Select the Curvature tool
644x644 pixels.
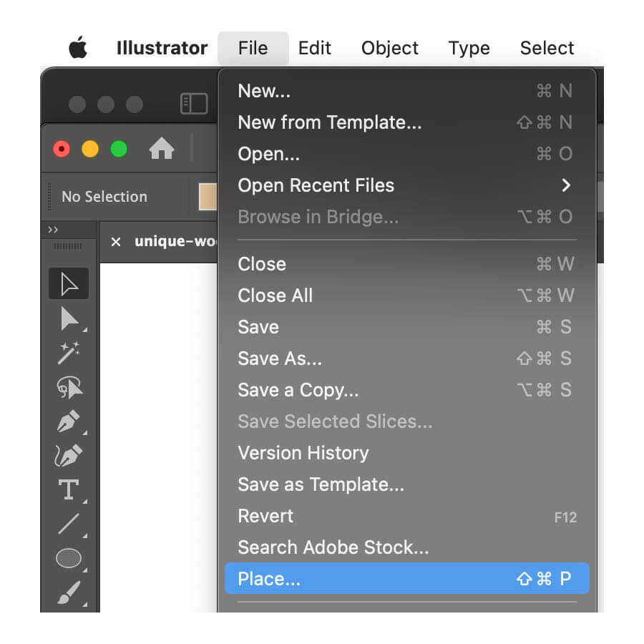click(68, 456)
